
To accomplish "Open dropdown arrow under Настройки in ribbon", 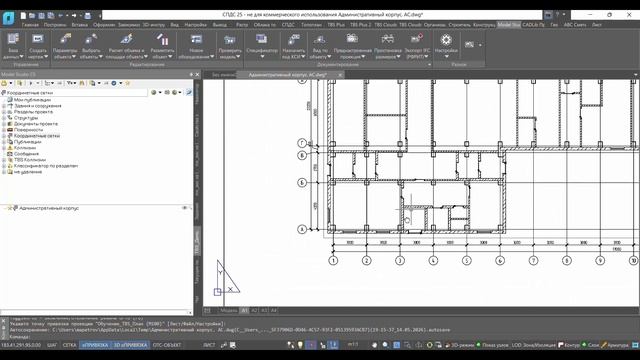I will click(x=447, y=57).
